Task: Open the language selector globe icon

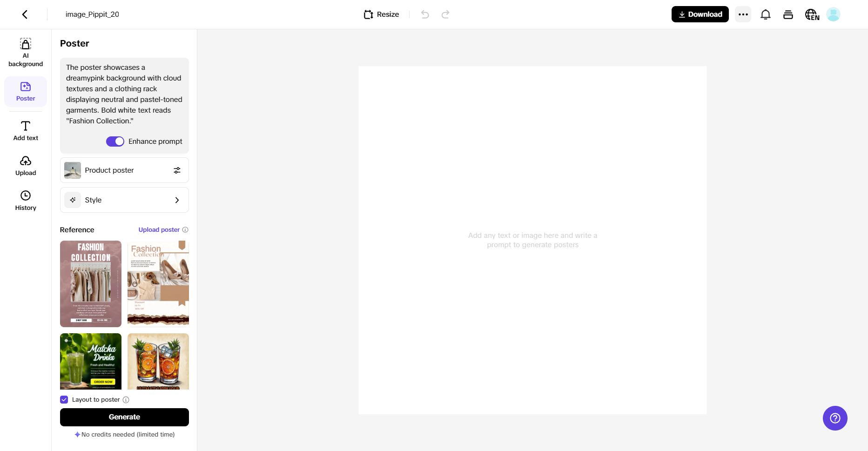Action: 812,14
